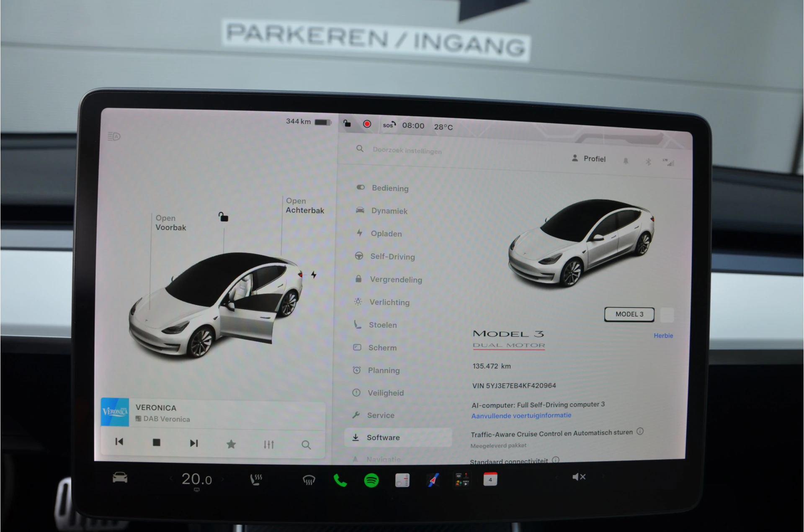Open the Toybox arcade app icon
Image resolution: width=804 pixels, height=532 pixels.
tap(462, 480)
